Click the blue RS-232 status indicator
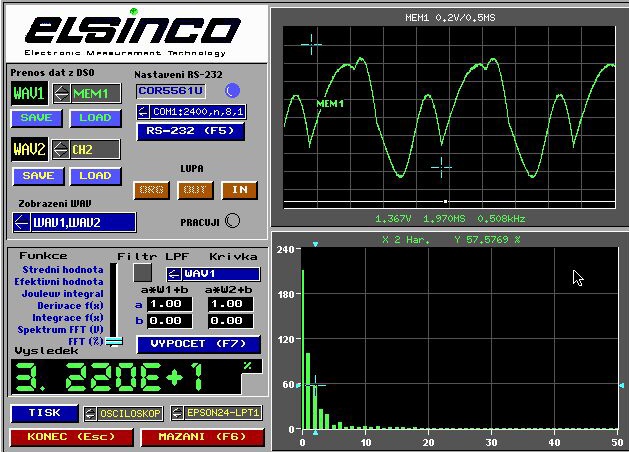629x452 pixels. pos(232,91)
